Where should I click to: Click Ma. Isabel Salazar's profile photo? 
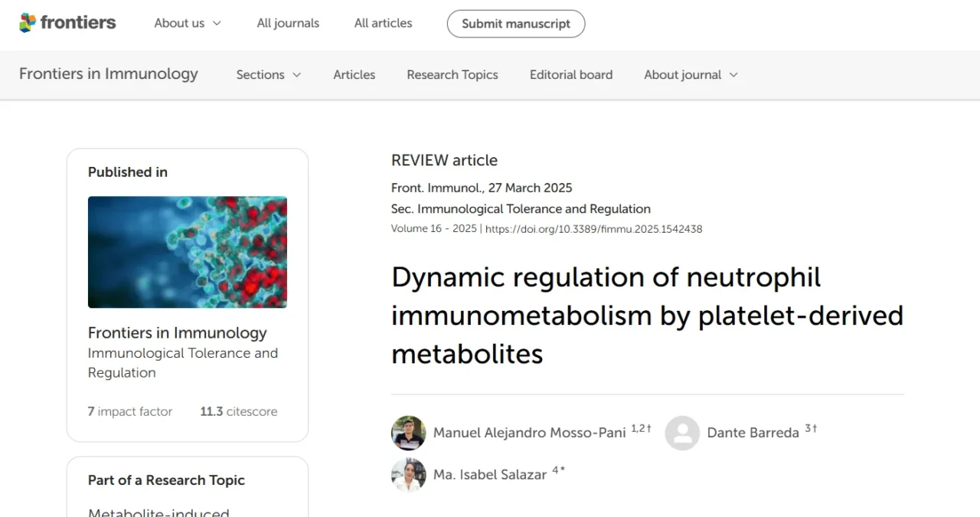tap(408, 475)
